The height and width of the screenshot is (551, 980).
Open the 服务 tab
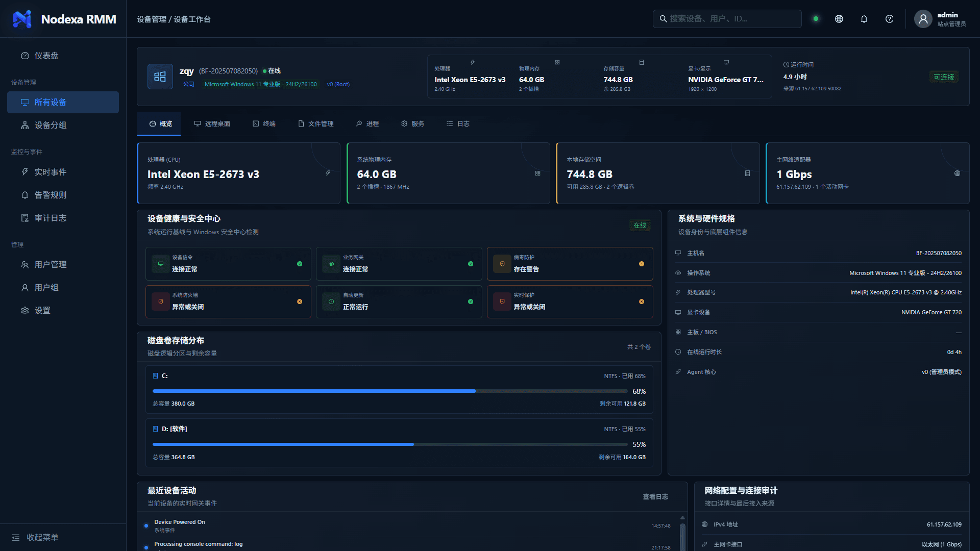pyautogui.click(x=412, y=123)
